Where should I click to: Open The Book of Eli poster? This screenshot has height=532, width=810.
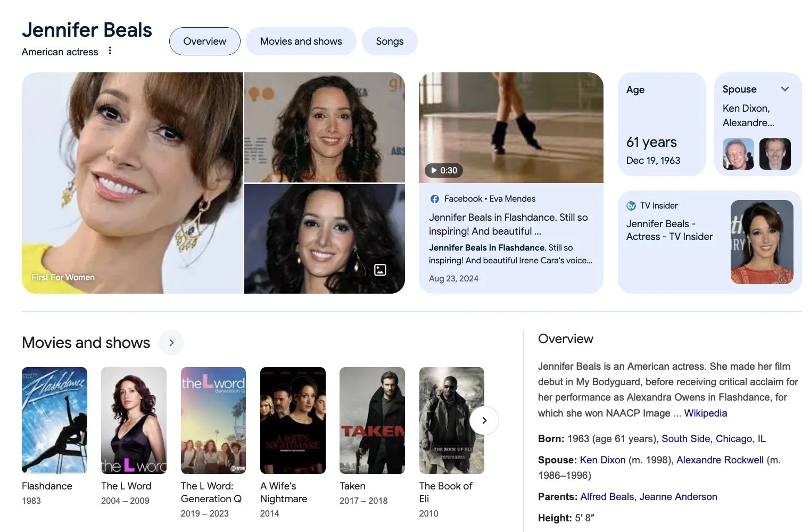point(452,420)
